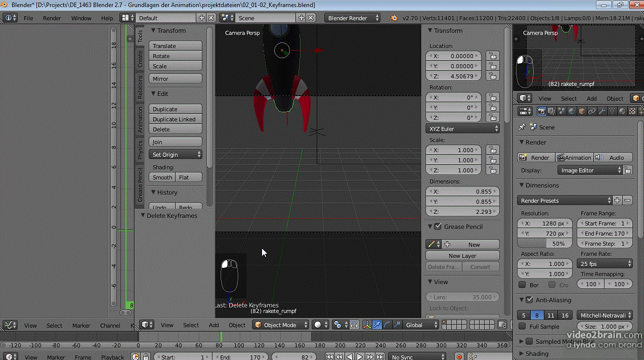Enable the Bor border checkbox

point(522,285)
